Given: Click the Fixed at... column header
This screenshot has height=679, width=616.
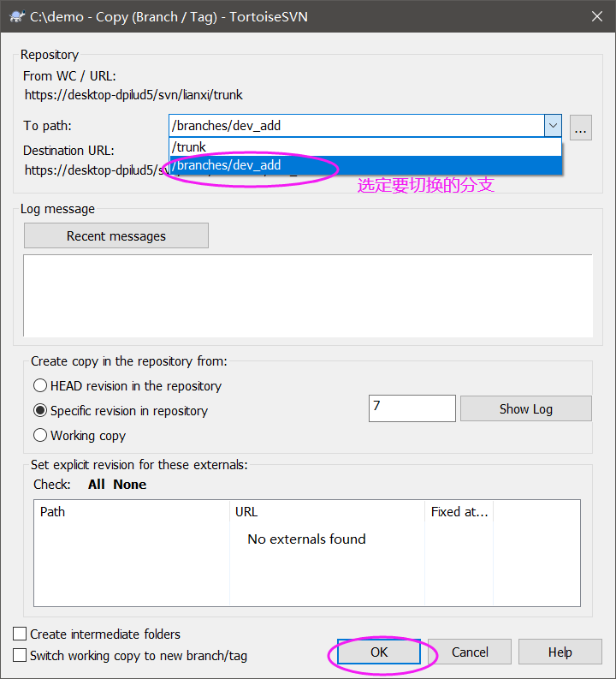Looking at the screenshot, I should 459,512.
